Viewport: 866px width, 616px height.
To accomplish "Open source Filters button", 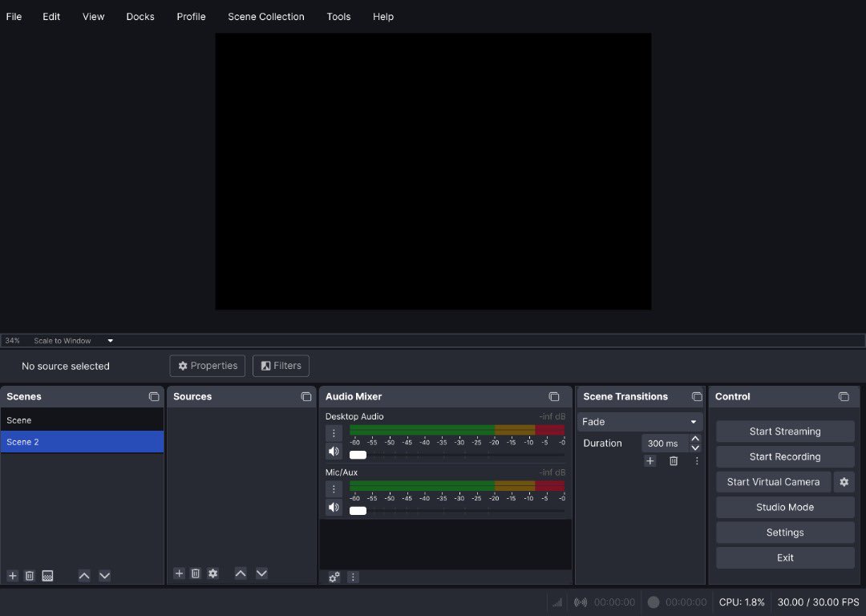I will tap(281, 366).
